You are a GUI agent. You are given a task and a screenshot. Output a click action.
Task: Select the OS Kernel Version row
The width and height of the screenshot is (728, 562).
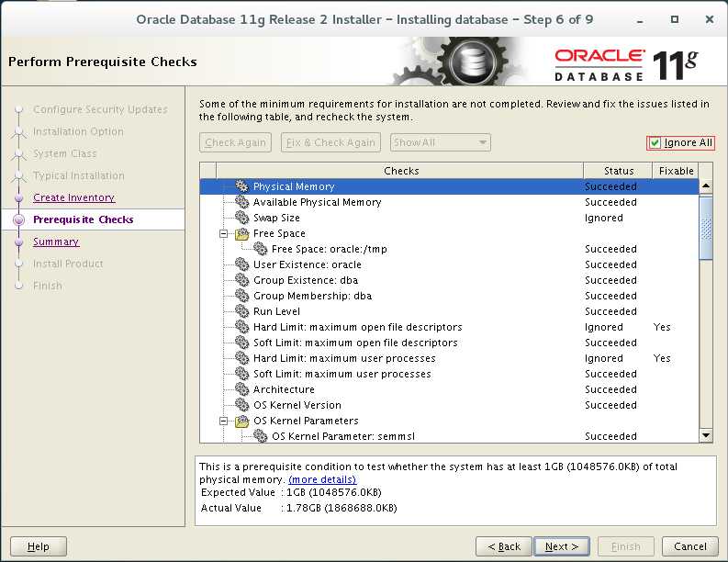pyautogui.click(x=449, y=405)
